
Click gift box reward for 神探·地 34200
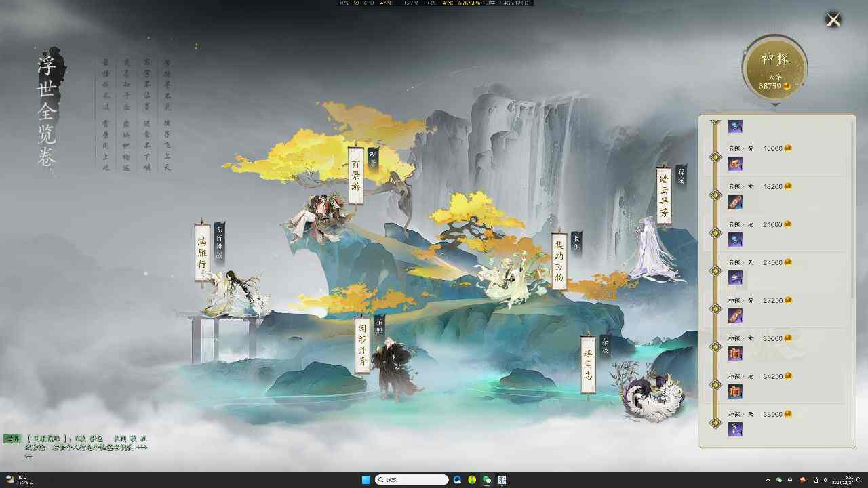(735, 391)
